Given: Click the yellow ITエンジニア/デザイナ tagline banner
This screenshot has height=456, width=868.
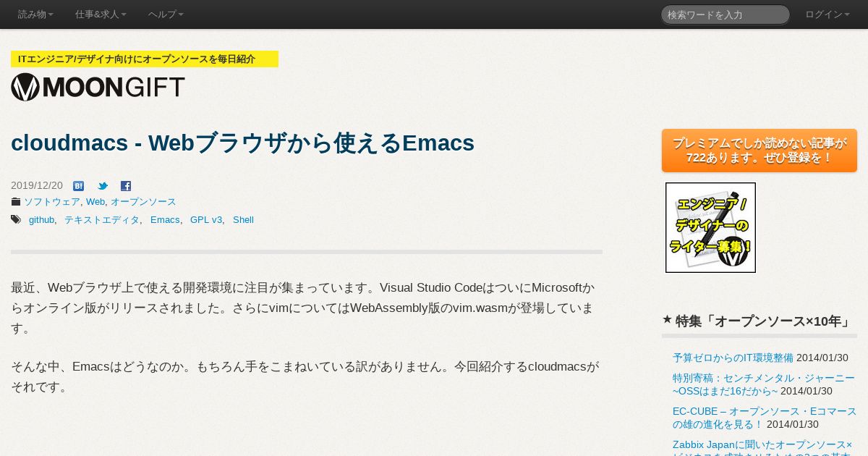Looking at the screenshot, I should (x=145, y=59).
